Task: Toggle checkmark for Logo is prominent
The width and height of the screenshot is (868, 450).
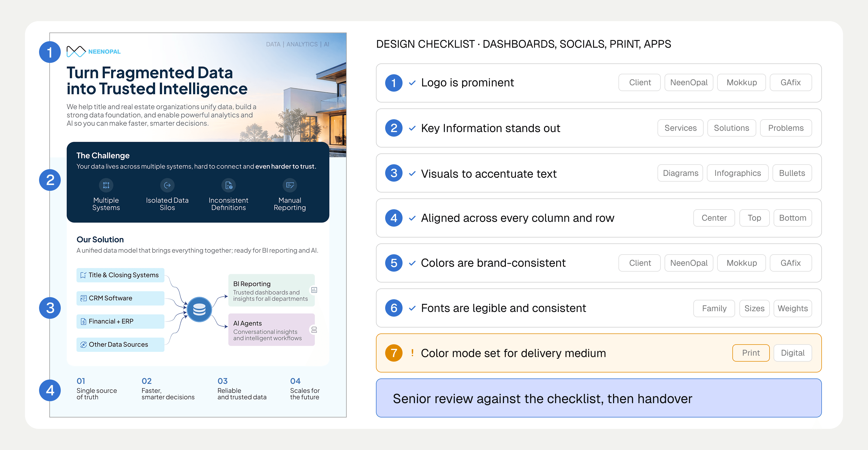Action: [412, 83]
